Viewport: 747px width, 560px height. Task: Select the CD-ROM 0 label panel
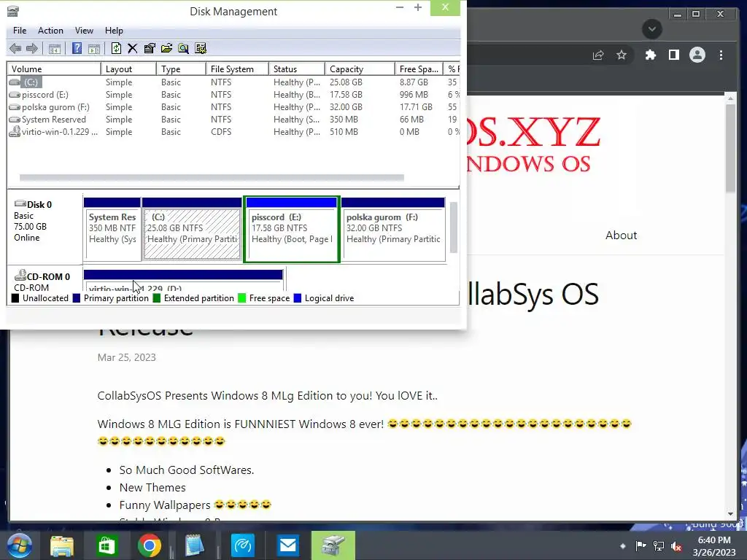44,279
